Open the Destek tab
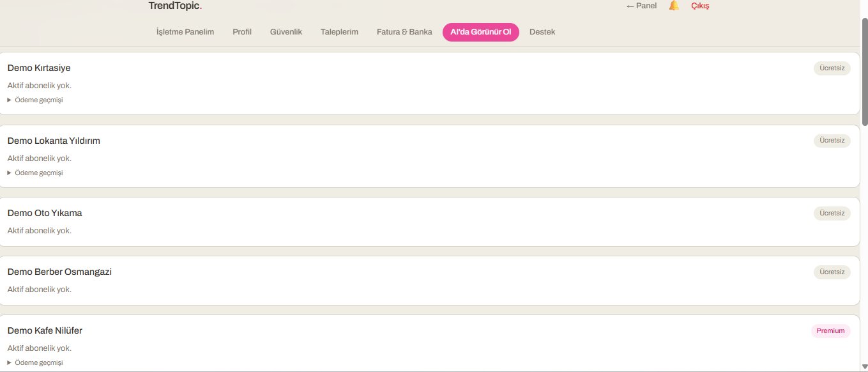This screenshot has width=868, height=372. [542, 32]
